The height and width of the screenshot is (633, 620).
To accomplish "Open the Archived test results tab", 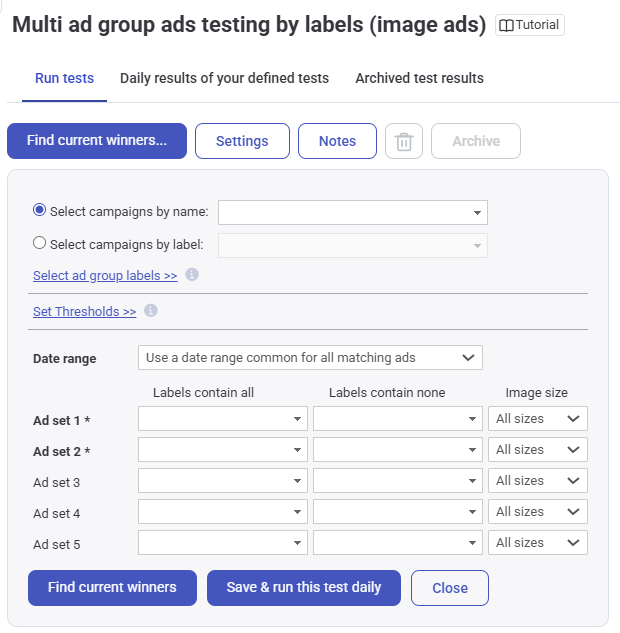I will (x=419, y=78).
